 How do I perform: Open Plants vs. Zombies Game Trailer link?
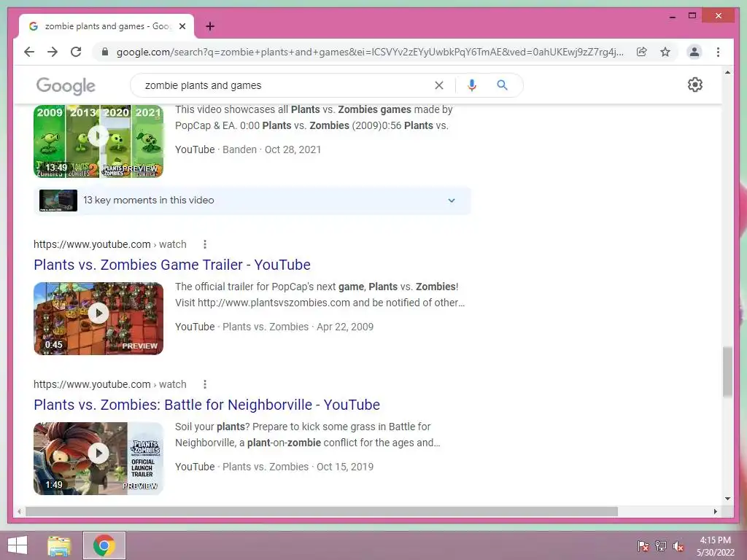172,265
